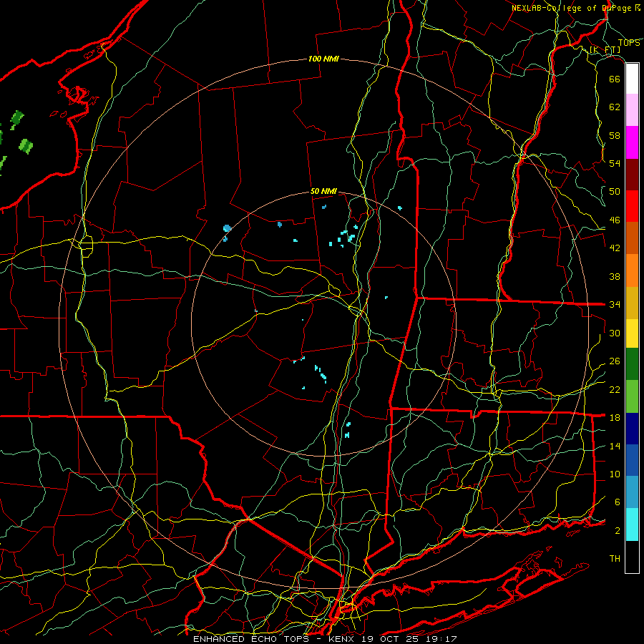Select the light green 18-22 kft swatch
The image size is (644, 644).
[632, 396]
